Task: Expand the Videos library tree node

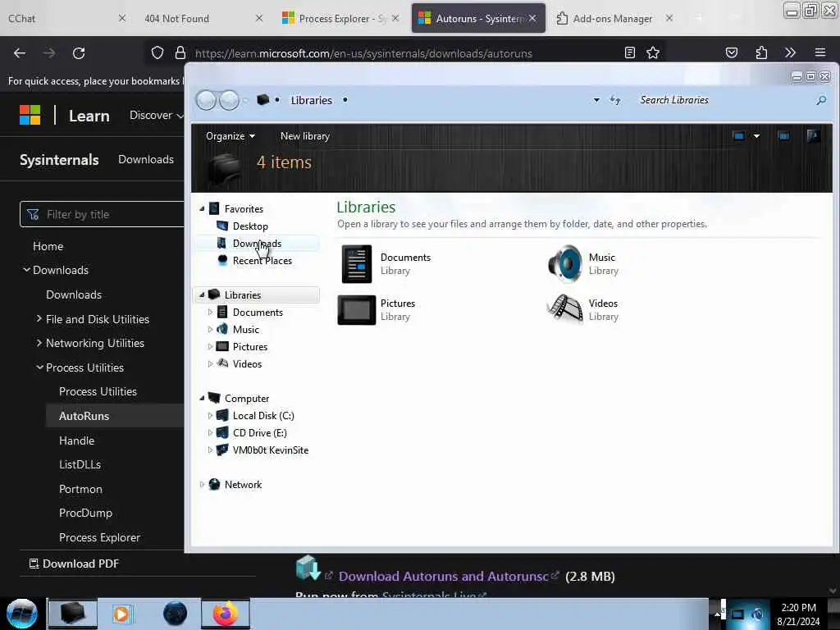Action: [x=210, y=363]
